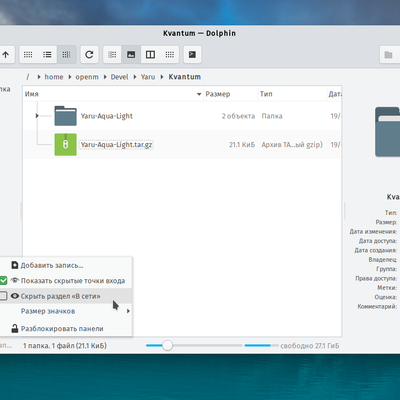Viewport: 400px width, 400px height.
Task: Click the green tar.gz archive icon
Action: pyautogui.click(x=65, y=144)
